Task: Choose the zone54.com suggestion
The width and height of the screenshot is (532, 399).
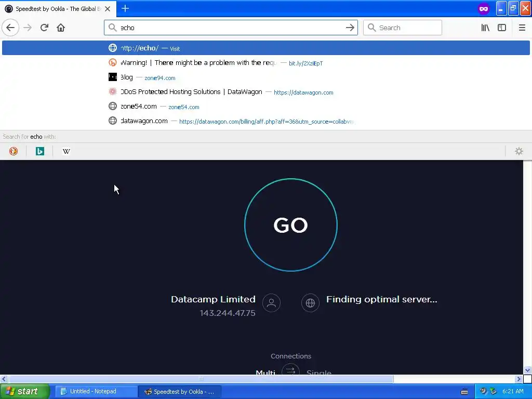Action: click(x=266, y=107)
